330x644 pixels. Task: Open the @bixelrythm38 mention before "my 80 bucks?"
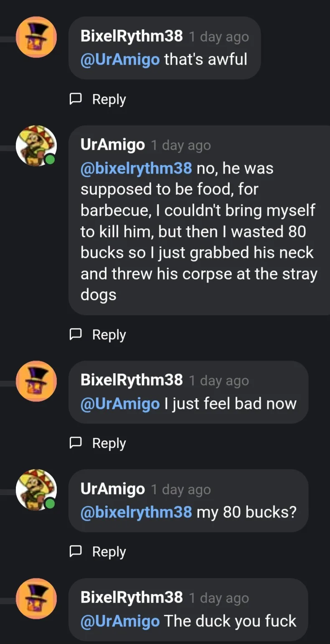coord(136,512)
